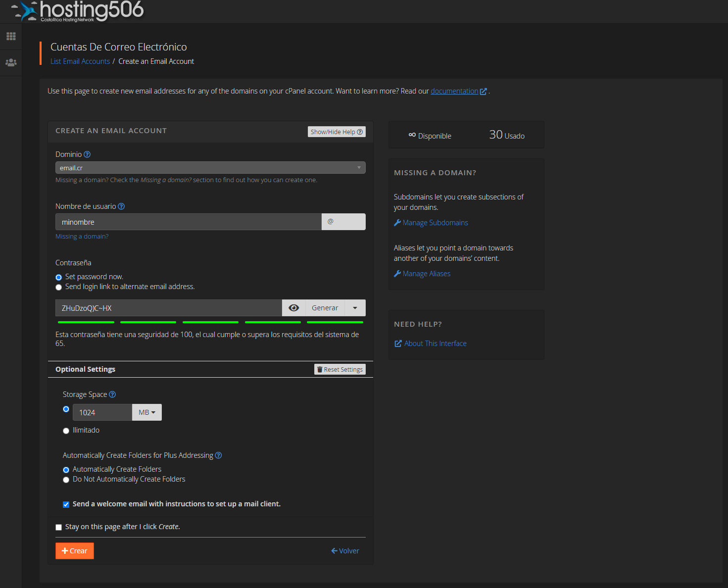Uncheck Send a welcome email option

[66, 504]
